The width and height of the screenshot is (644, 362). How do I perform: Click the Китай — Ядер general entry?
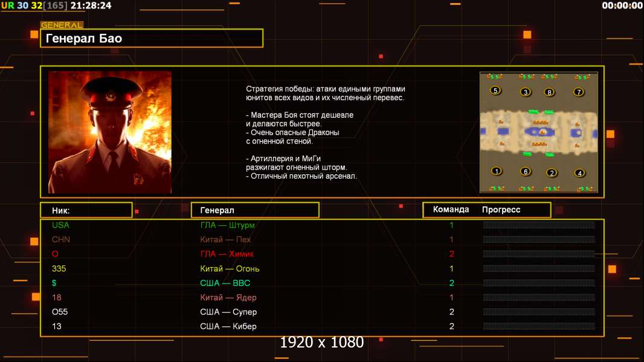pyautogui.click(x=228, y=297)
